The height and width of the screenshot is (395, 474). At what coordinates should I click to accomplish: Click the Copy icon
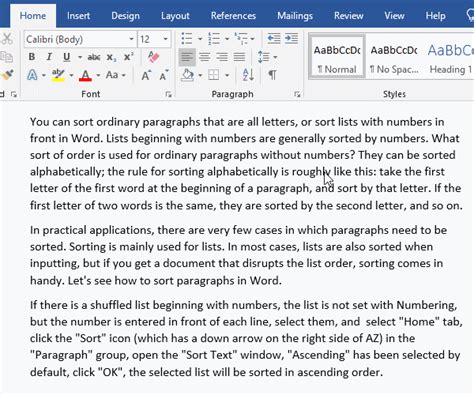click(x=6, y=57)
